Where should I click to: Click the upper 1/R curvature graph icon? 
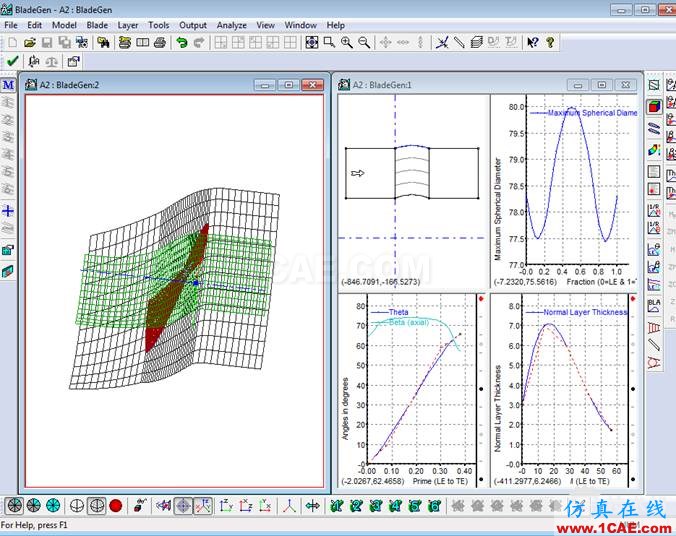click(x=654, y=210)
